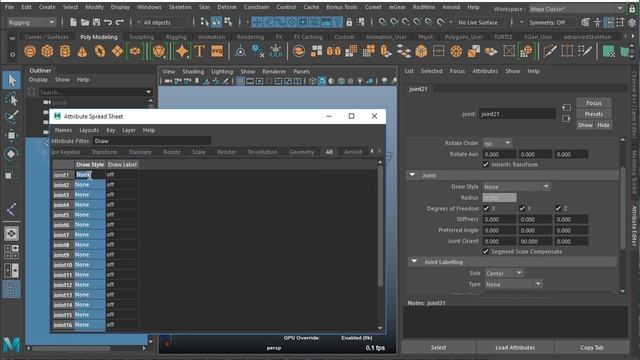The height and width of the screenshot is (360, 640).
Task: Open the Side Center dropdown
Action: coord(504,273)
